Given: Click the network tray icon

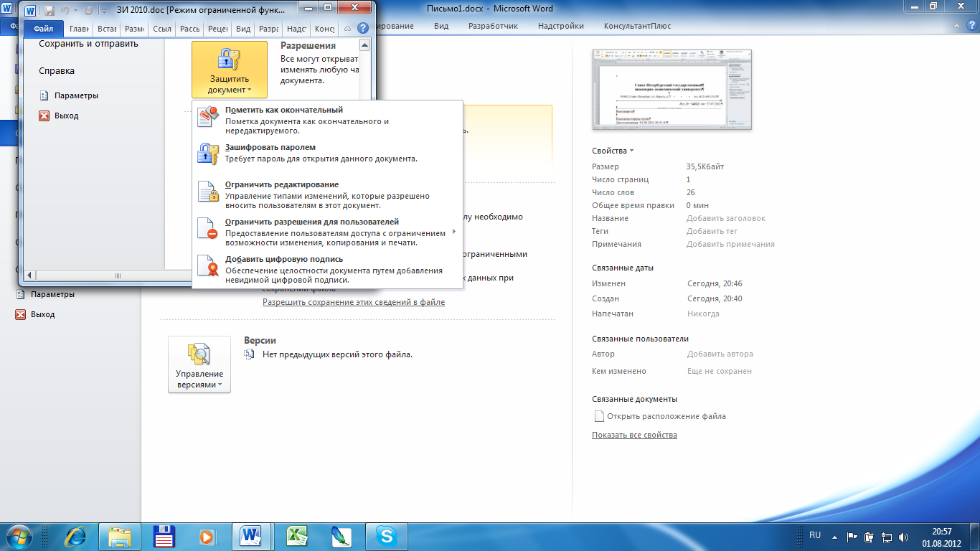Looking at the screenshot, I should point(887,536).
